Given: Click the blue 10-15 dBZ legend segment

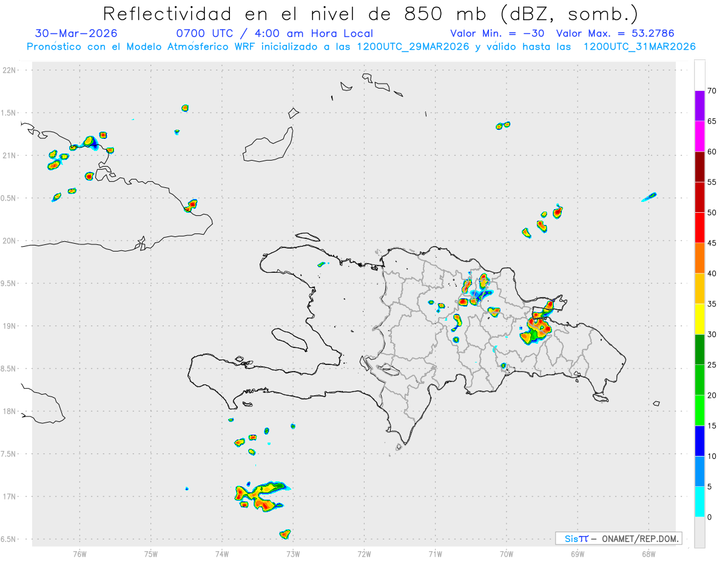Looking at the screenshot, I should click(699, 441).
